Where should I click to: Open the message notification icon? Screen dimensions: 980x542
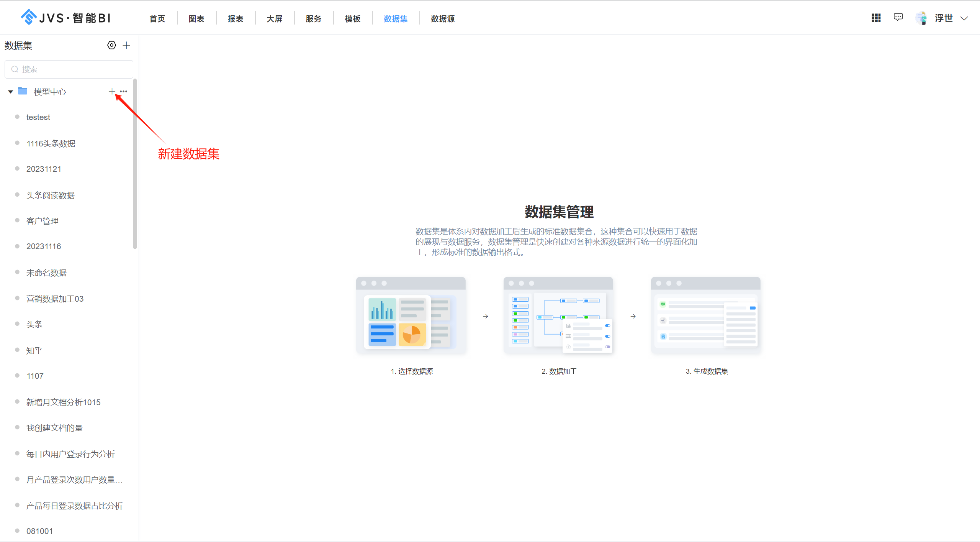point(898,17)
